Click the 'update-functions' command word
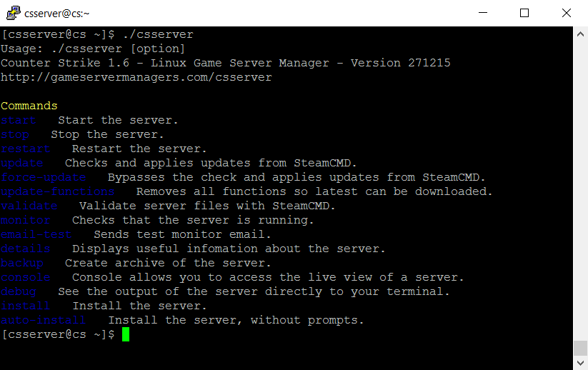The image size is (588, 370). 57,191
